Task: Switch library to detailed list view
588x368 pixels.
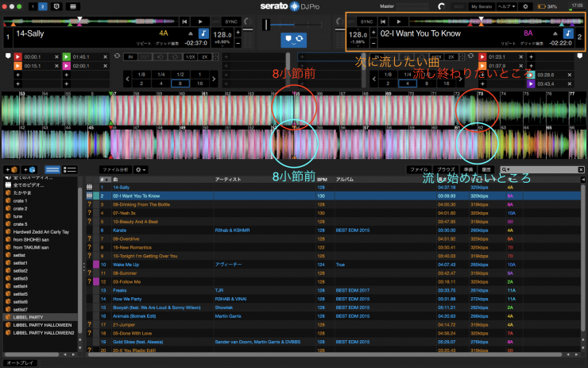Action: click(x=69, y=169)
